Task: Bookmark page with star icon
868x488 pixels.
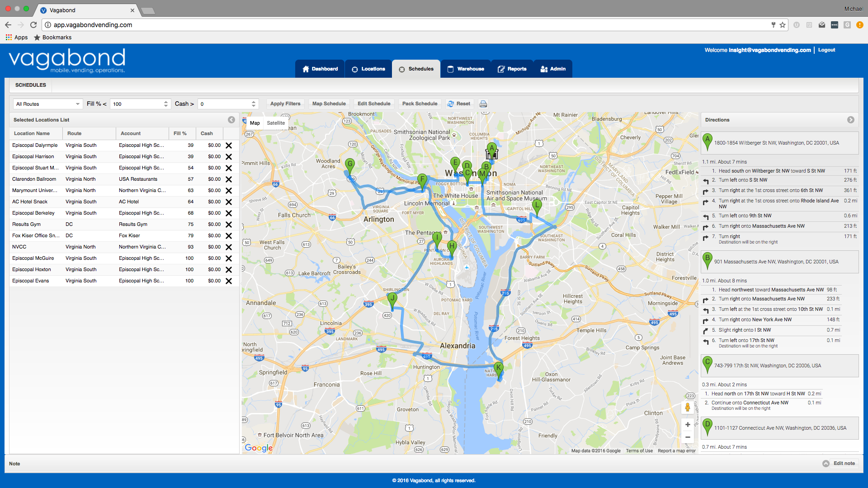Action: coord(782,25)
